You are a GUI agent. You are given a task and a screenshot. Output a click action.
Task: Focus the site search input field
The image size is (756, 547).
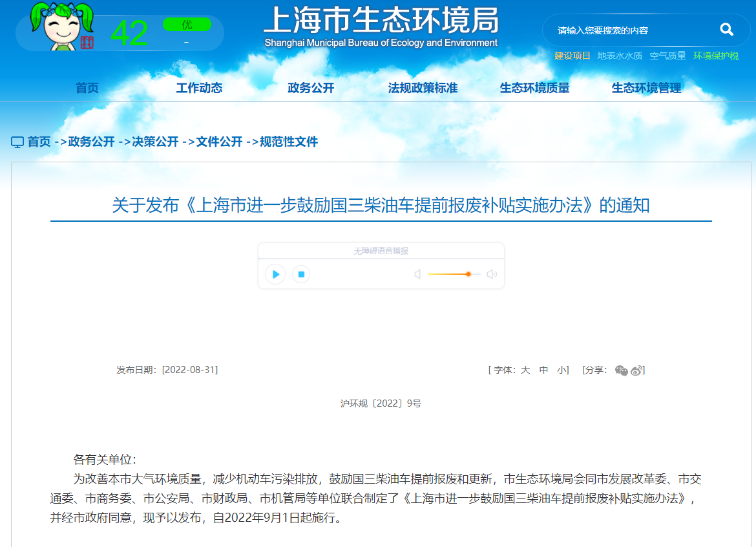(627, 30)
